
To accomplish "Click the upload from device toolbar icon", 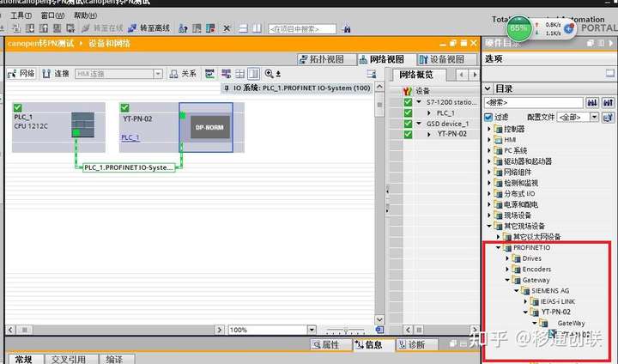I will click(44, 28).
